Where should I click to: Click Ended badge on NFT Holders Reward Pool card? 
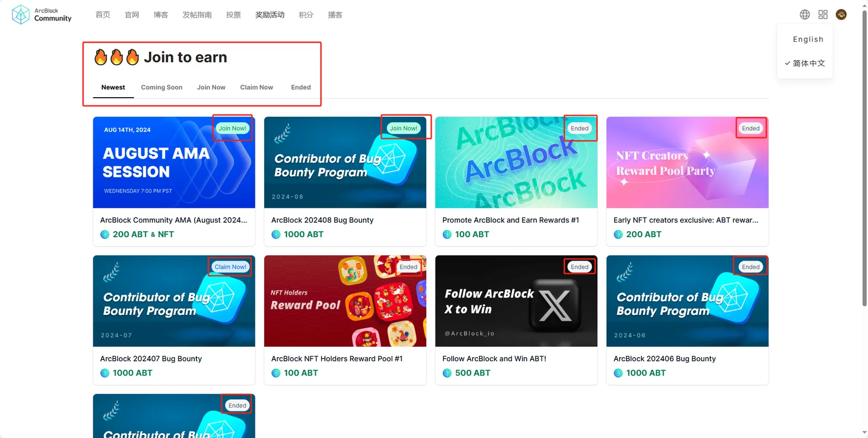click(409, 267)
